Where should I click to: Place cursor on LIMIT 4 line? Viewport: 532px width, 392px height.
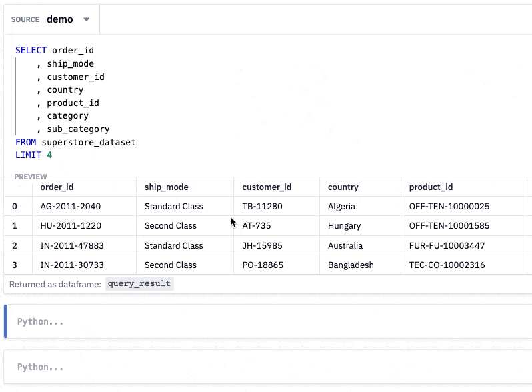tap(33, 155)
